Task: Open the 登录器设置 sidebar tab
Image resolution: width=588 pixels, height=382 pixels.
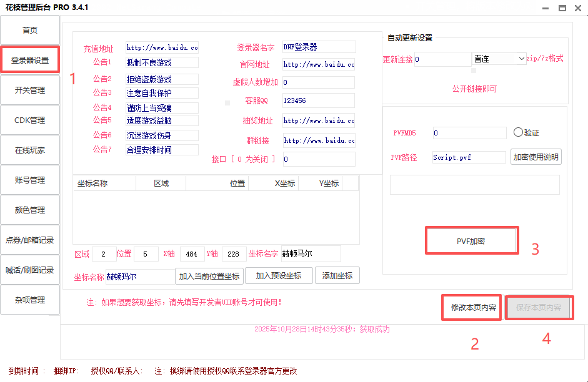Action: [x=30, y=60]
